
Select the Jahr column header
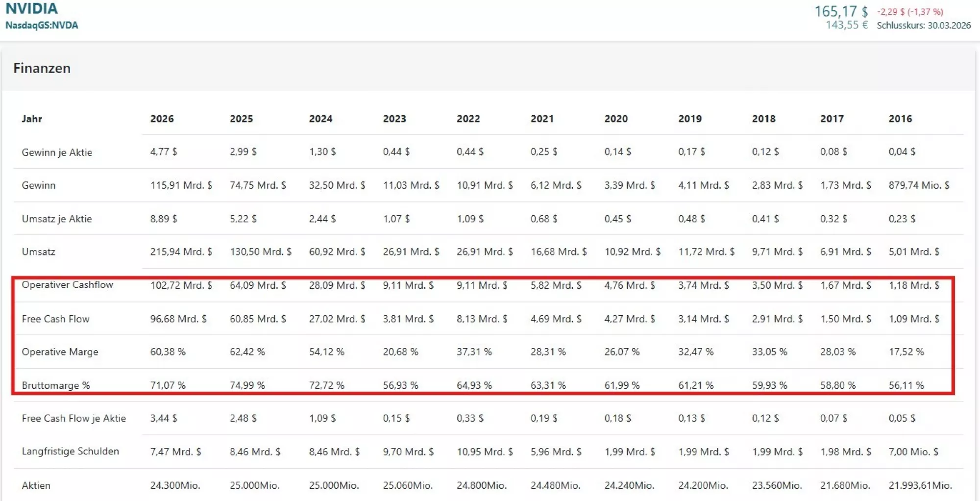coord(32,119)
